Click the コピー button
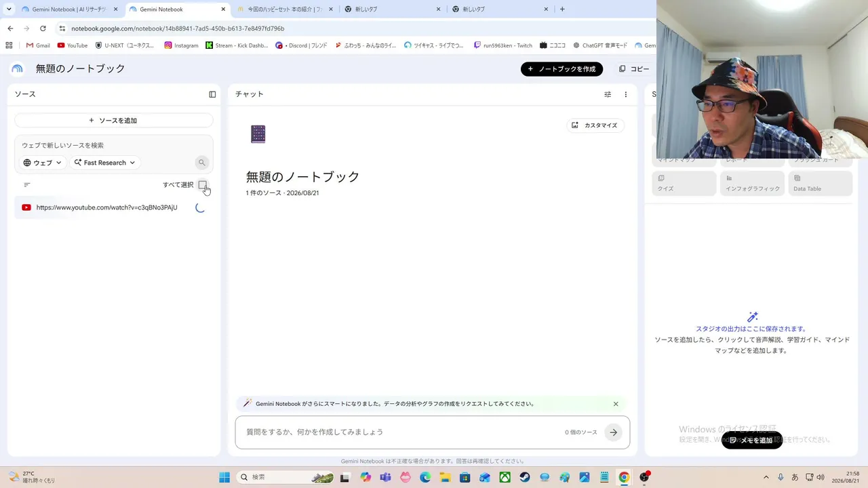Screen dimensions: 868x488 tap(634, 69)
